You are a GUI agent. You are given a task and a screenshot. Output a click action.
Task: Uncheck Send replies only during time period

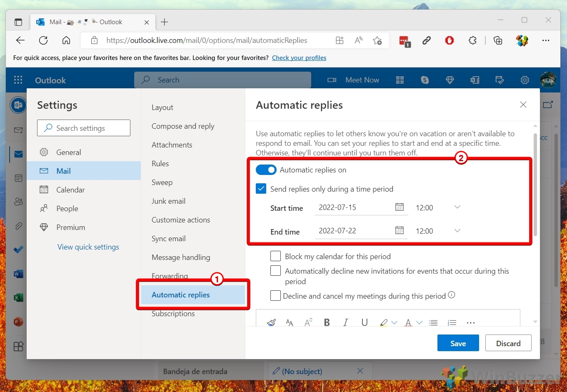tap(261, 189)
